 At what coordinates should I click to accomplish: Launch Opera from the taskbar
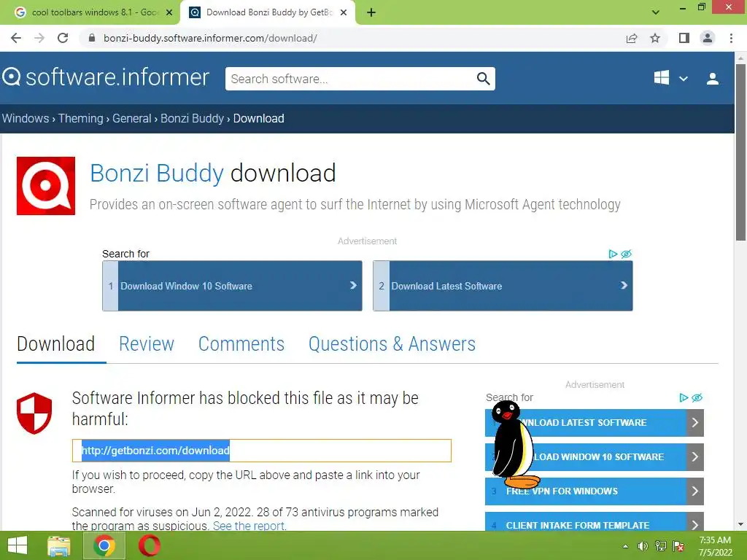150,545
